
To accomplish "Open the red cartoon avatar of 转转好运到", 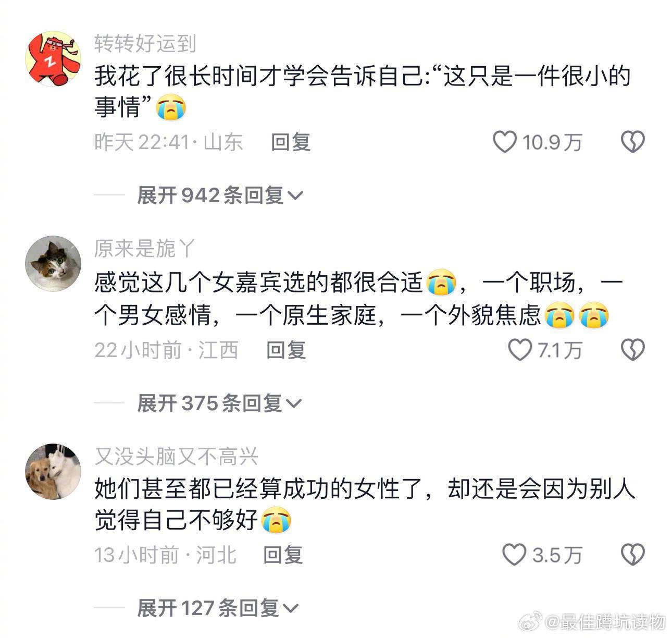I will tap(53, 58).
